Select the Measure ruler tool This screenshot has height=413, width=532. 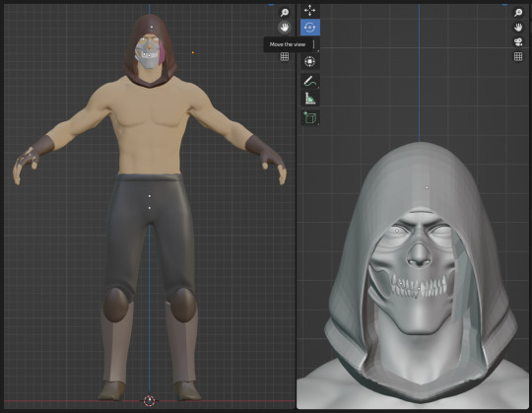[x=309, y=99]
